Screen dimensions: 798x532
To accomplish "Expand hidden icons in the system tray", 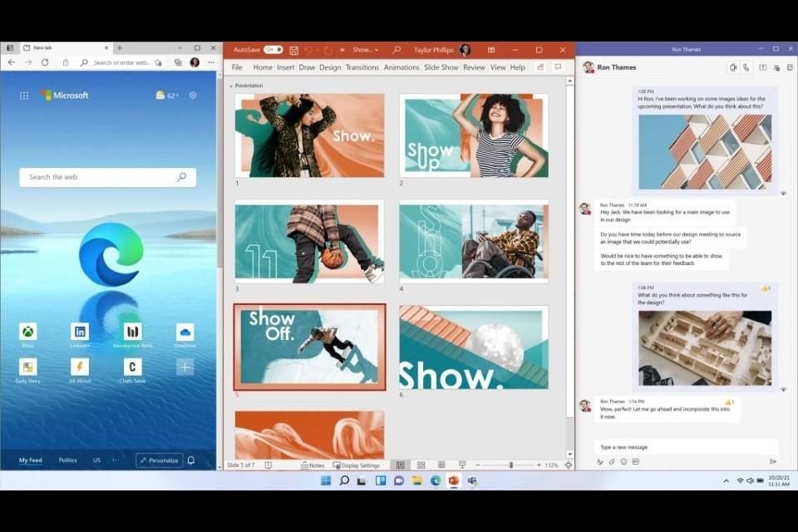I will (726, 480).
